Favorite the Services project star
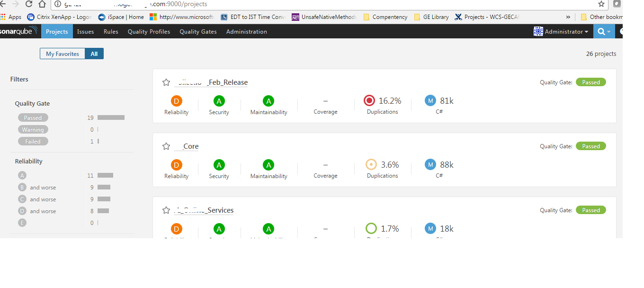 tap(166, 210)
